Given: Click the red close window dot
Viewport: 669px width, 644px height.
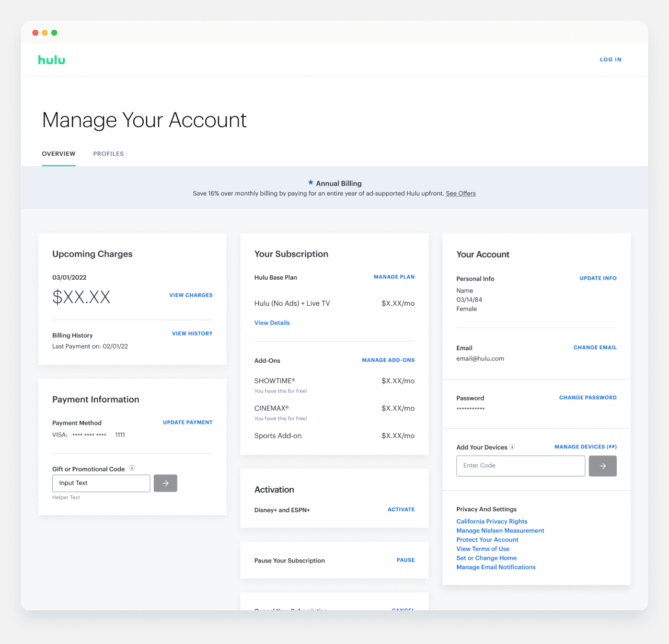Looking at the screenshot, I should [36, 33].
